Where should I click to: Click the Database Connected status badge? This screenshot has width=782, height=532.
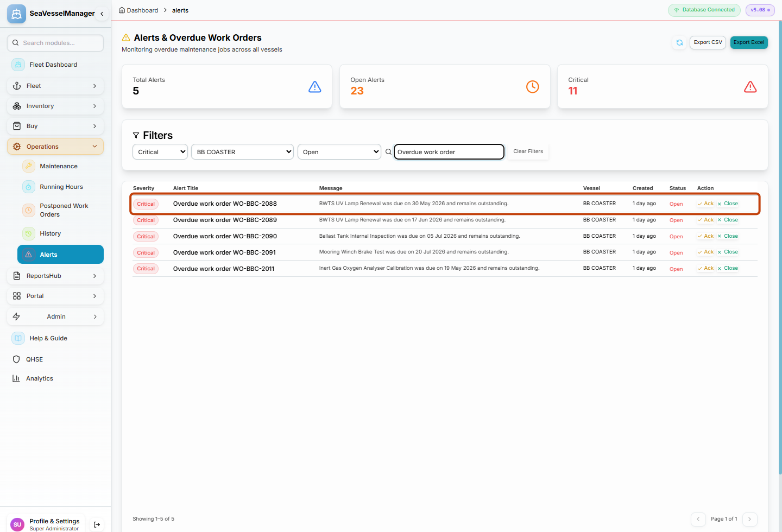[704, 10]
